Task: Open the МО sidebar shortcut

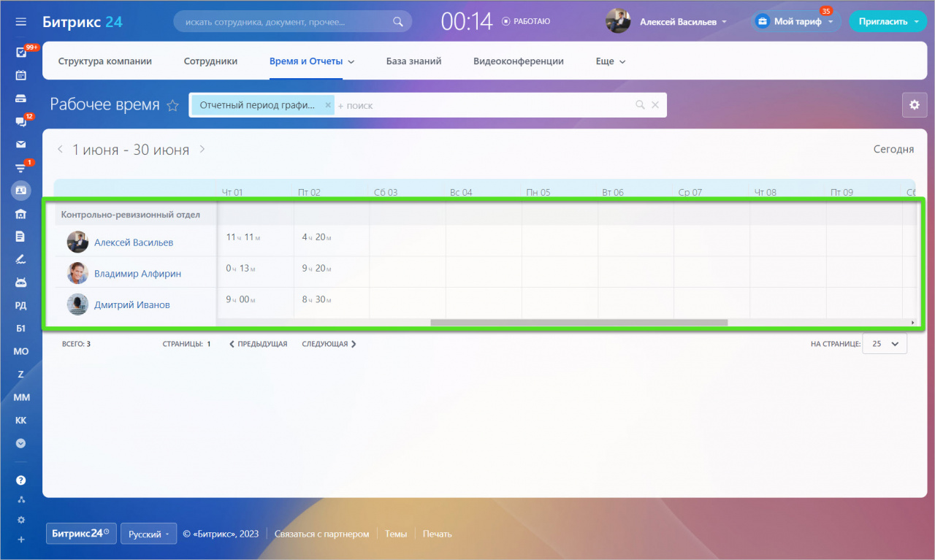Action: [20, 351]
